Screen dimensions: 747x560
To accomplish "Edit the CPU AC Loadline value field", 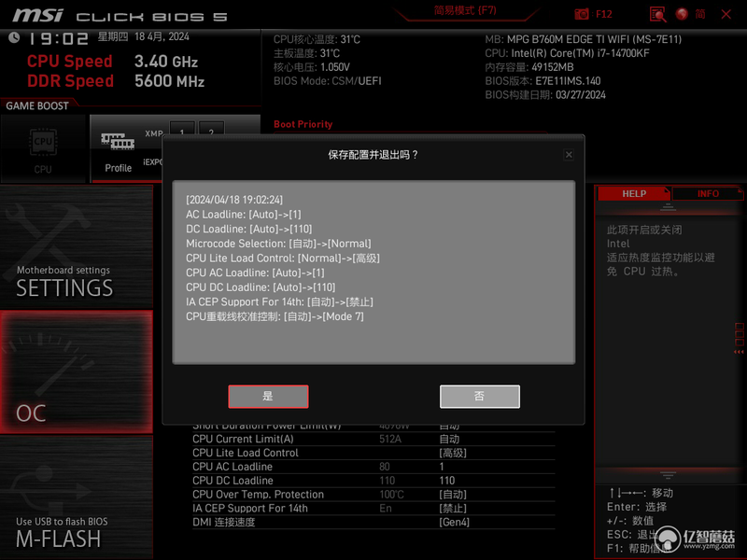I will coord(442,467).
